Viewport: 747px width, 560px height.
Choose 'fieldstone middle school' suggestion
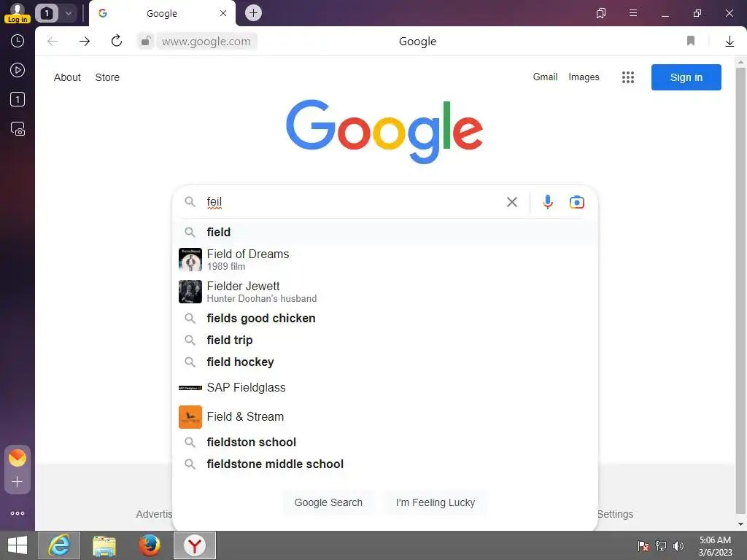385,464
